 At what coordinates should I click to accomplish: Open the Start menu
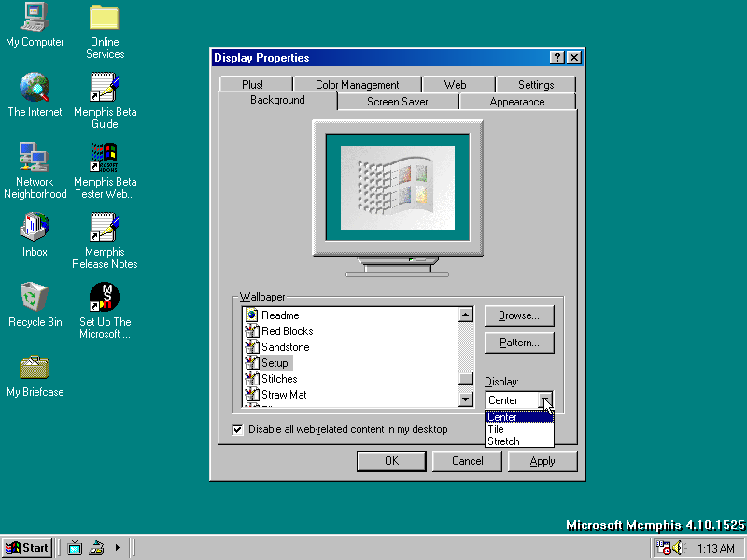pyautogui.click(x=27, y=548)
